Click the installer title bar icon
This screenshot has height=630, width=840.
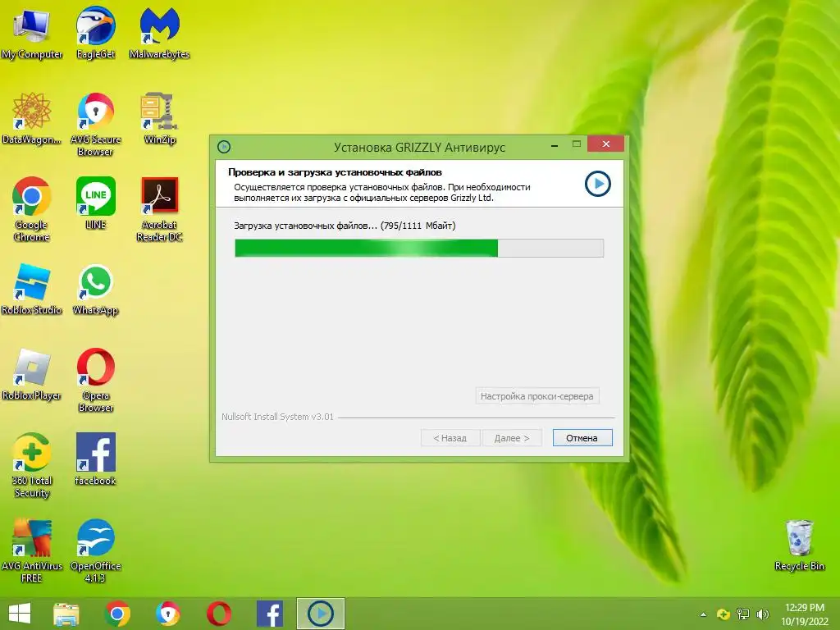click(x=224, y=147)
